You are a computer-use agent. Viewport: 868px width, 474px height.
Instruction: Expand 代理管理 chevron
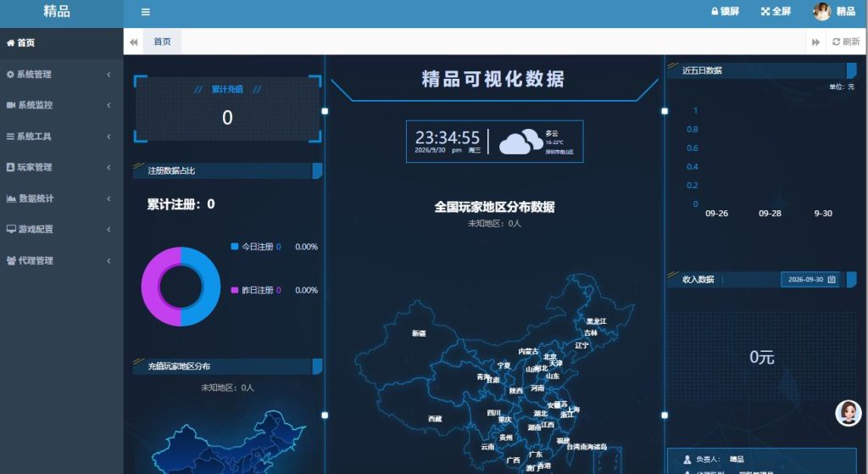108,260
